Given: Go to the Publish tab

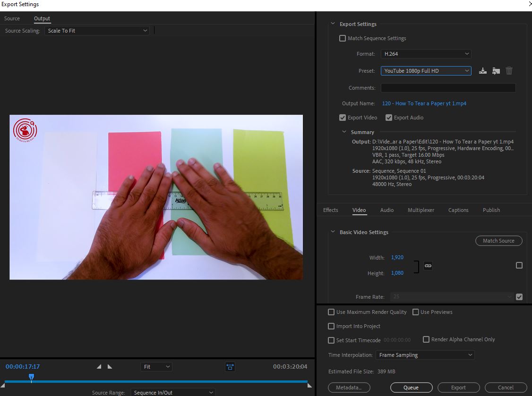Looking at the screenshot, I should coord(491,210).
